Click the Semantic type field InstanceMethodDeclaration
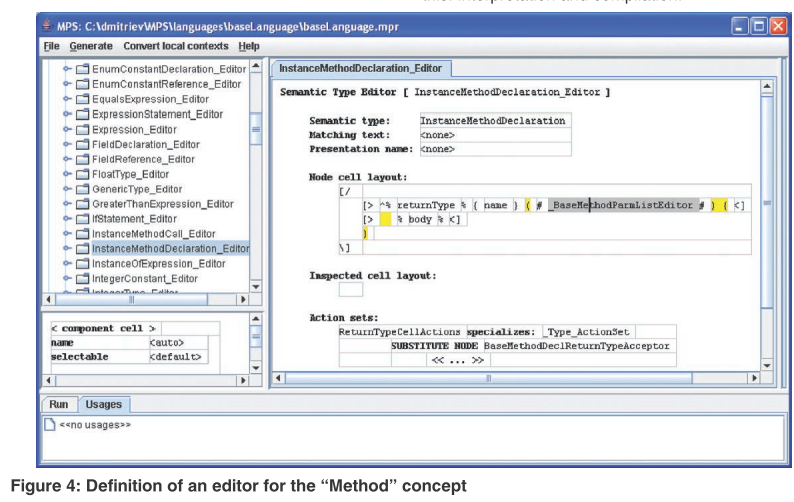Screen dimensions: 794x502 495,121
